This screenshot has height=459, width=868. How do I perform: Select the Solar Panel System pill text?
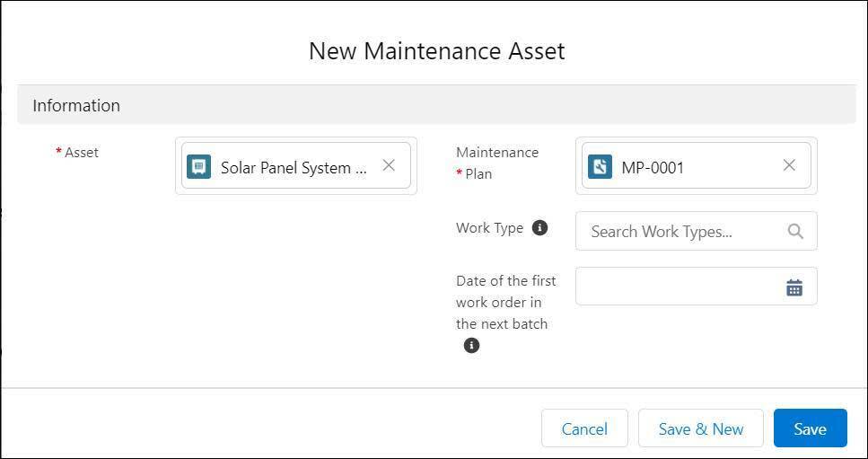click(294, 167)
